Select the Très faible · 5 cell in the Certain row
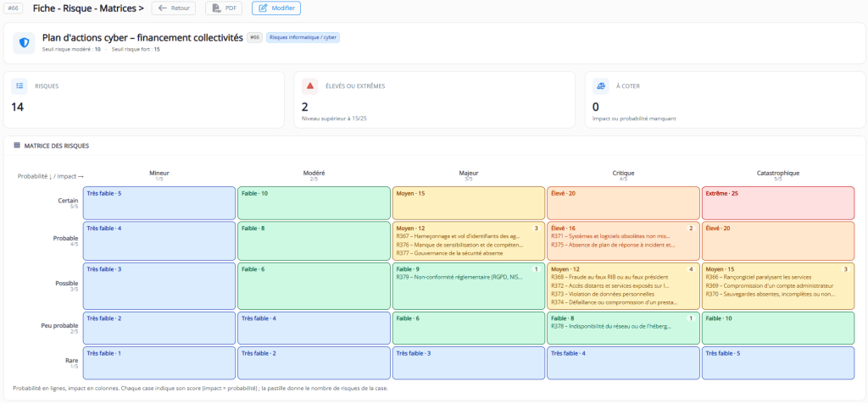 [x=159, y=203]
